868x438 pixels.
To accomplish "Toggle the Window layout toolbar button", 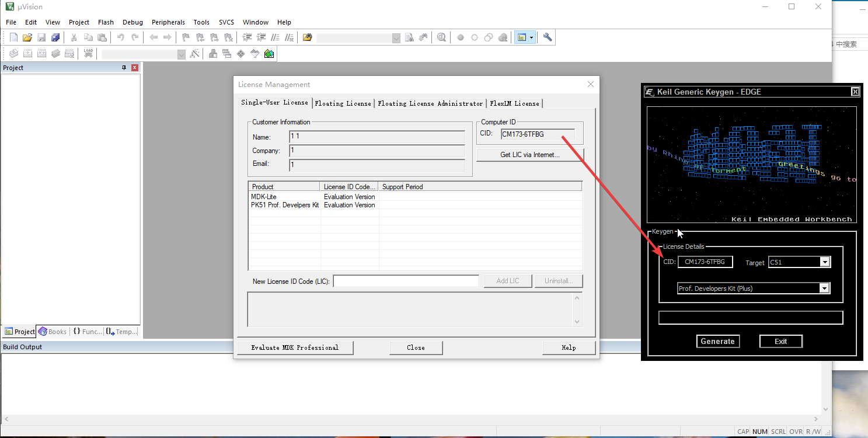I will (x=521, y=37).
